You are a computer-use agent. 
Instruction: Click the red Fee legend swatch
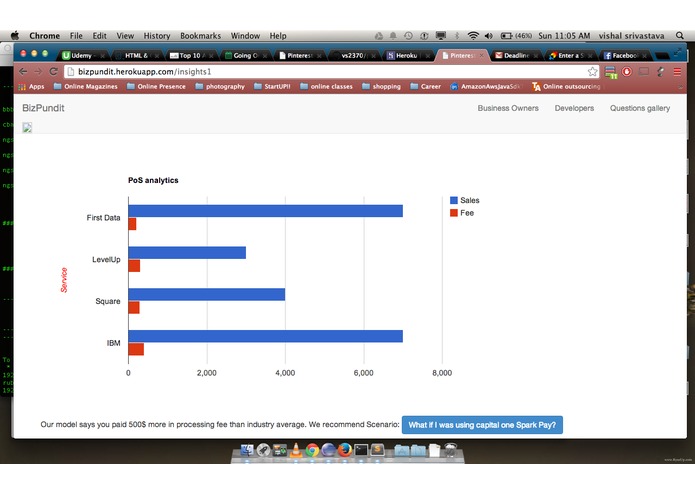453,213
